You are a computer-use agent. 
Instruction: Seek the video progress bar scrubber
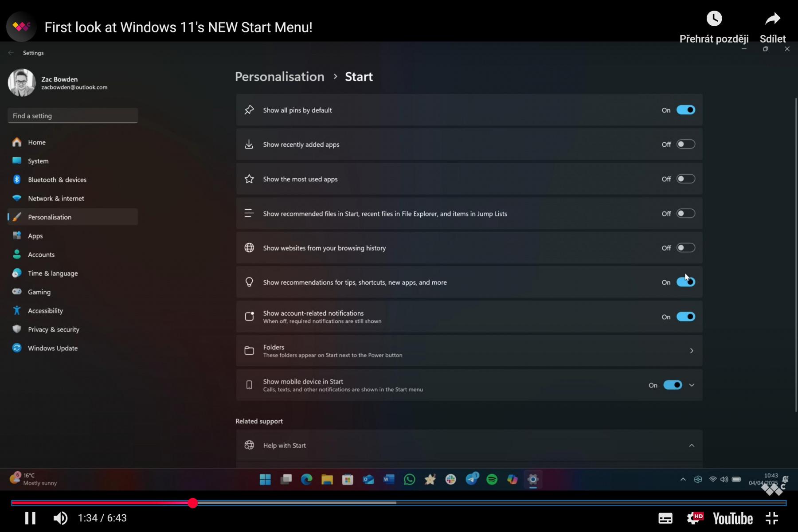[192, 503]
